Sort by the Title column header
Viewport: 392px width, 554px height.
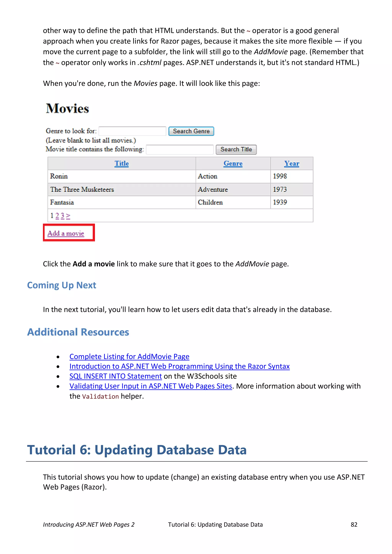tap(122, 163)
